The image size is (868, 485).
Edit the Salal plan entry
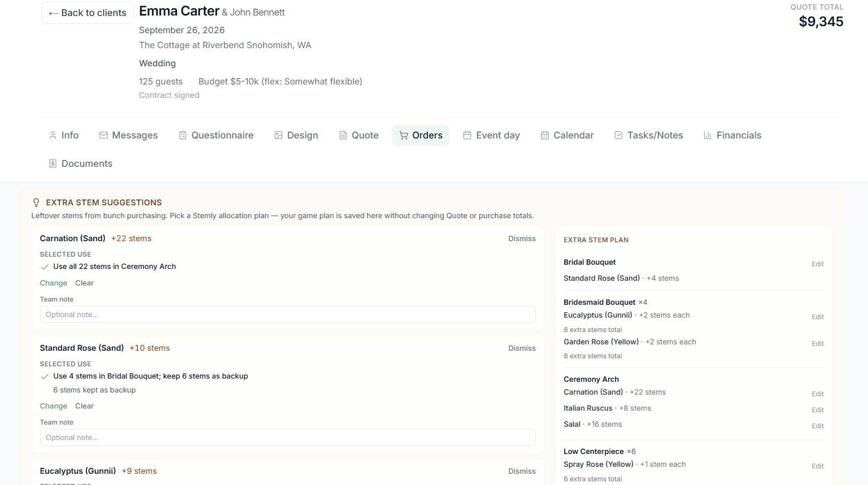(x=818, y=426)
